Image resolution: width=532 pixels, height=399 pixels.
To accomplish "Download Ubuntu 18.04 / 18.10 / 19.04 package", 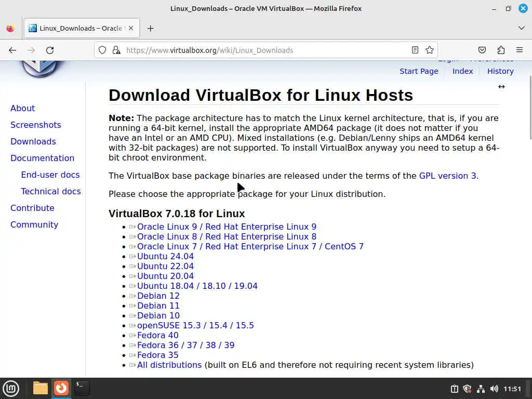I will click(x=197, y=286).
